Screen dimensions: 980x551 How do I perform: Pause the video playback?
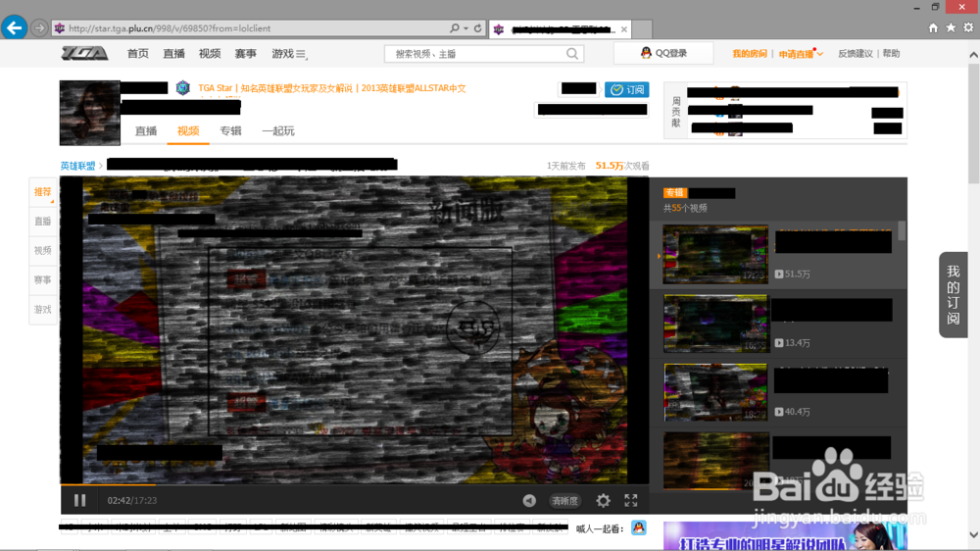tap(79, 500)
